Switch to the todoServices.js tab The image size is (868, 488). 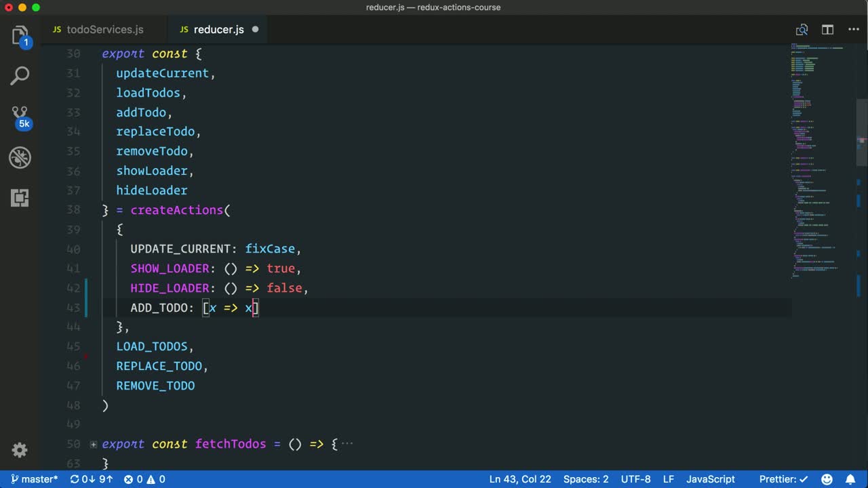pos(98,30)
